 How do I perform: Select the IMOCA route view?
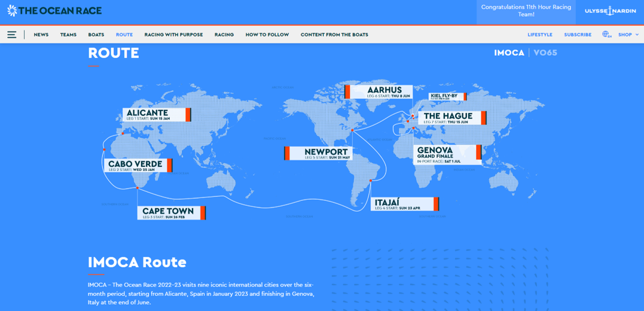click(x=508, y=53)
